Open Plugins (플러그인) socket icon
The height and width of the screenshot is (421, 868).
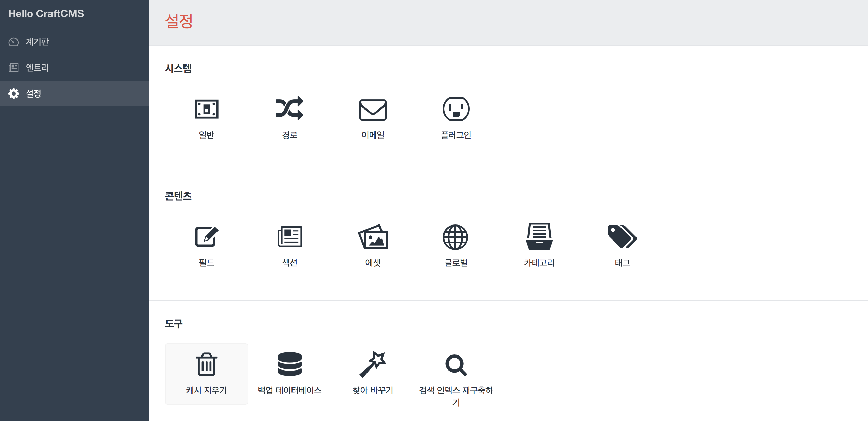456,109
